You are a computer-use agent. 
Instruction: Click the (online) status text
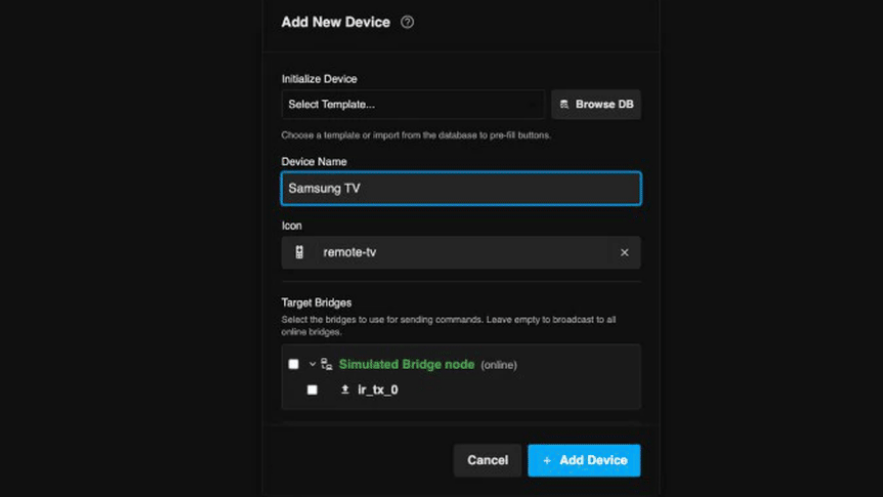tap(499, 365)
